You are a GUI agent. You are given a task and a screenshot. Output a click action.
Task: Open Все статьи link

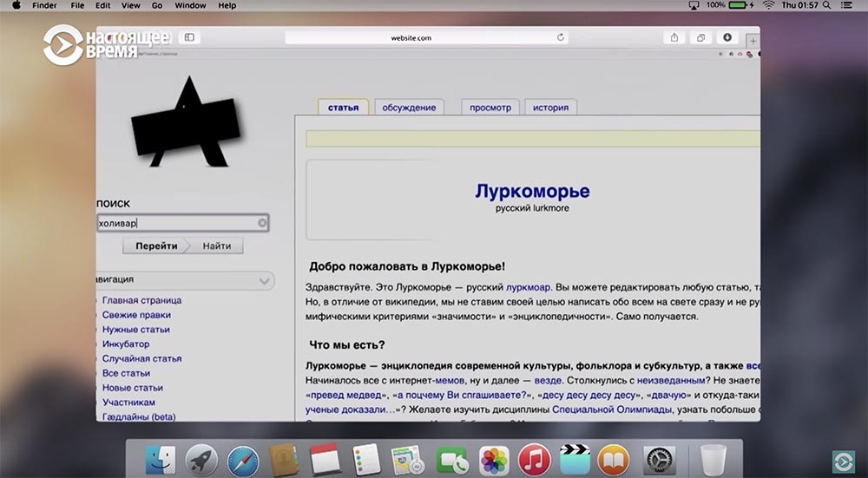point(126,373)
